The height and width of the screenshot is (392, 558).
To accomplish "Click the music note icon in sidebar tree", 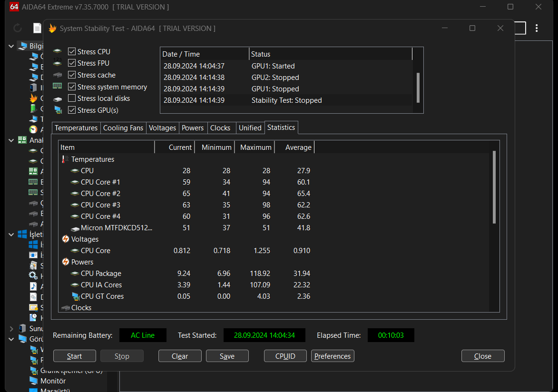I will click(33, 286).
